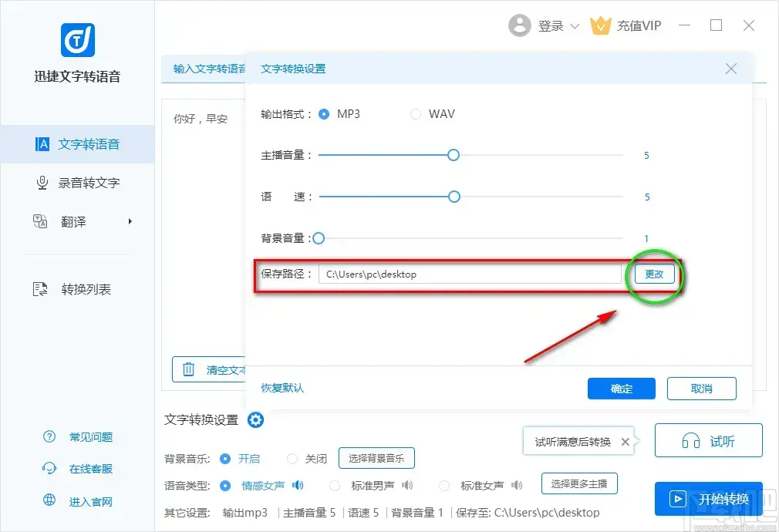779x532 pixels.
Task: Click the 迅捷文字转语音 app logo
Action: coord(77,40)
